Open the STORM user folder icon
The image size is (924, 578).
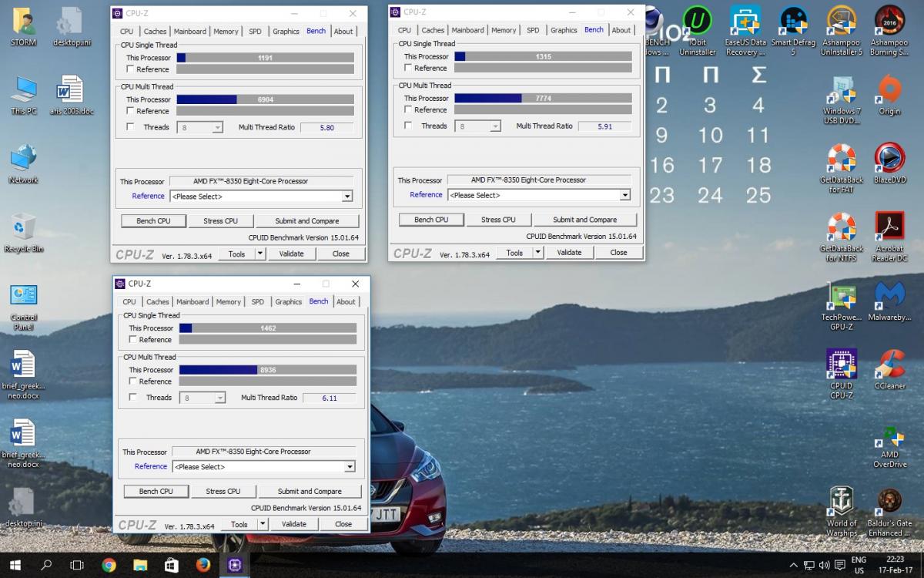23,26
